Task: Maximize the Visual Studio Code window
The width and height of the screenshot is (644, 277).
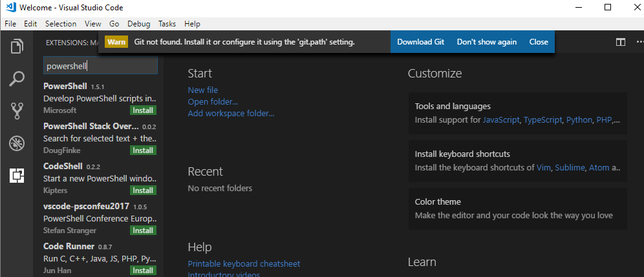Action: [607, 7]
